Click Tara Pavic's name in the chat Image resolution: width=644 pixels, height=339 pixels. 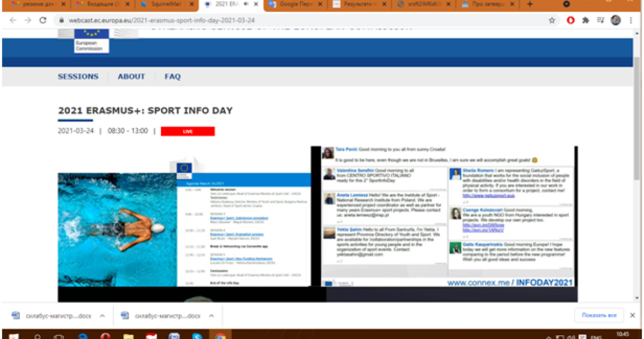click(x=346, y=150)
